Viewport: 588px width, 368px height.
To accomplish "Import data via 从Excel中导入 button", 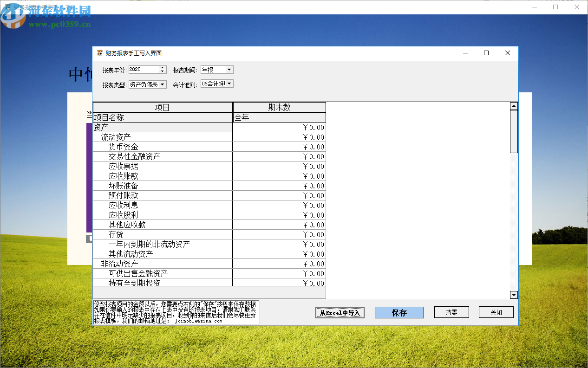I will point(340,312).
